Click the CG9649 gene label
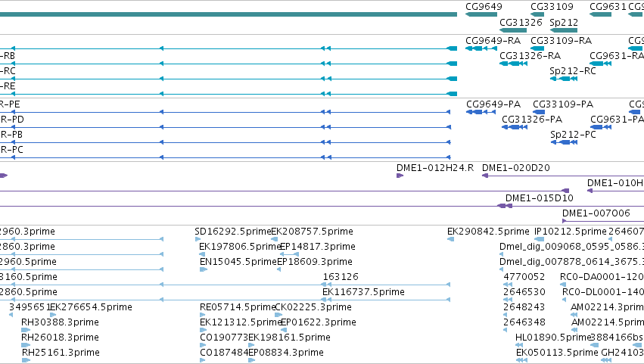Image resolution: width=644 pixels, height=364 pixels. click(x=484, y=7)
